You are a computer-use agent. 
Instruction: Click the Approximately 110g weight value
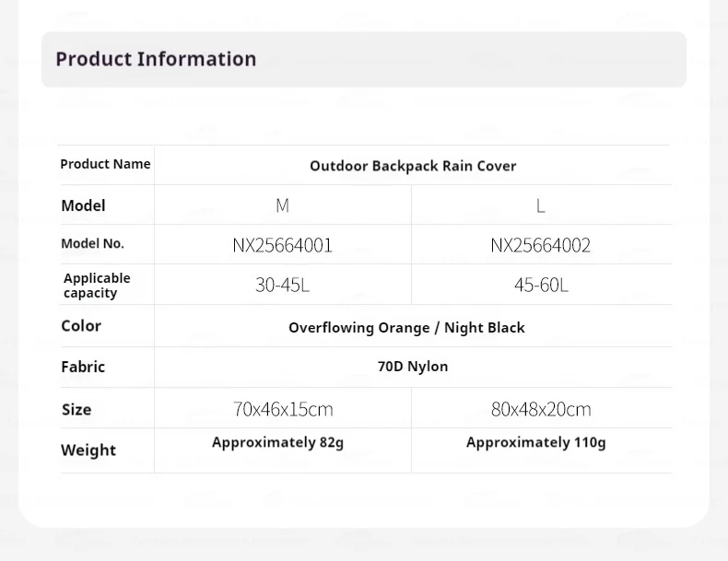536,443
